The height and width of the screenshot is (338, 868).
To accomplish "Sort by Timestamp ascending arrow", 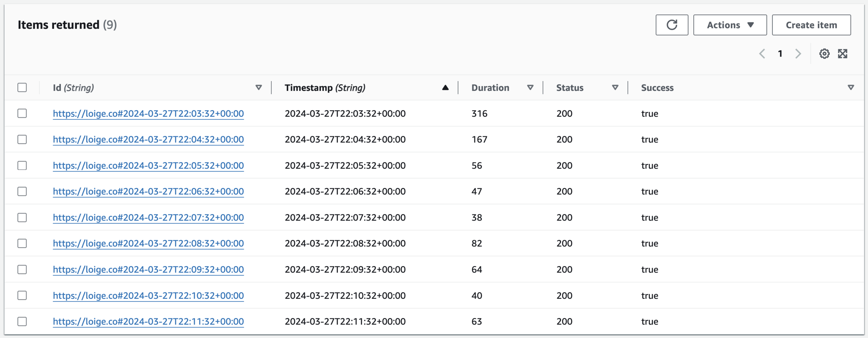I will click(445, 88).
